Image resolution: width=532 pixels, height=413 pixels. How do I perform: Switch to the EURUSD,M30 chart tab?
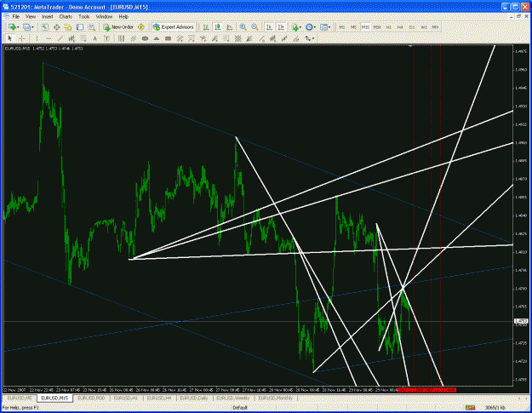(x=91, y=398)
